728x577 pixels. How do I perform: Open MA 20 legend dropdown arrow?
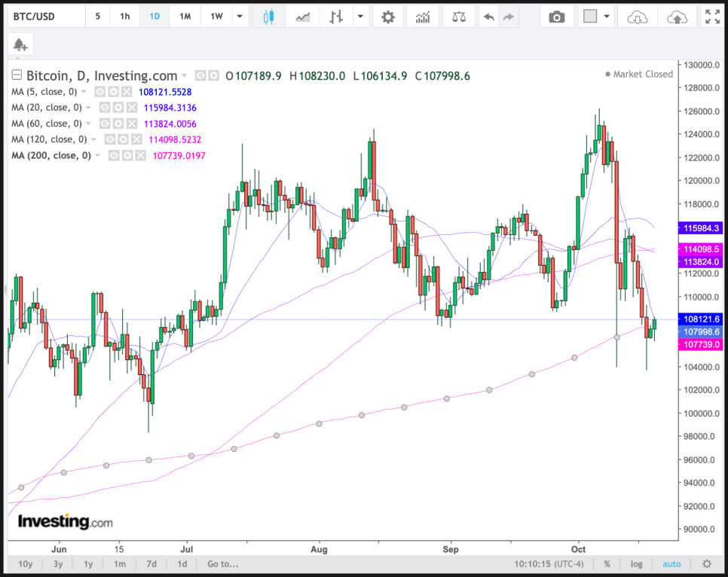[x=88, y=108]
